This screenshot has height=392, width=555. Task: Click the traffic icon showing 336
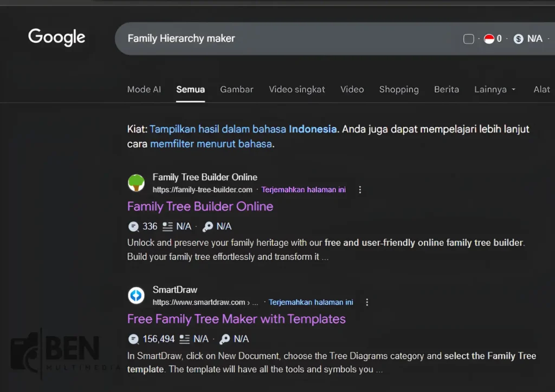click(x=133, y=226)
